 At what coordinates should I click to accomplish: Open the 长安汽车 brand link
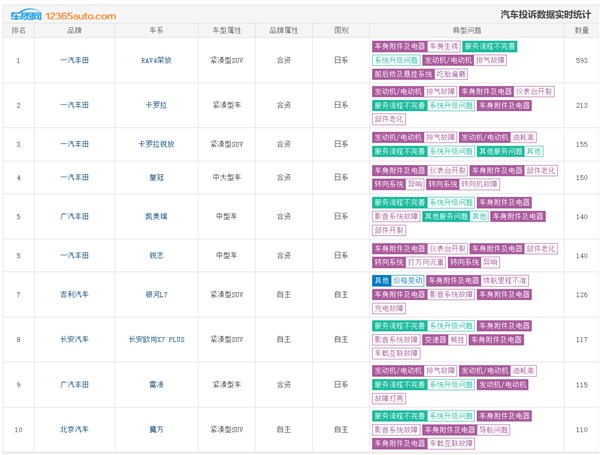pyautogui.click(x=74, y=340)
